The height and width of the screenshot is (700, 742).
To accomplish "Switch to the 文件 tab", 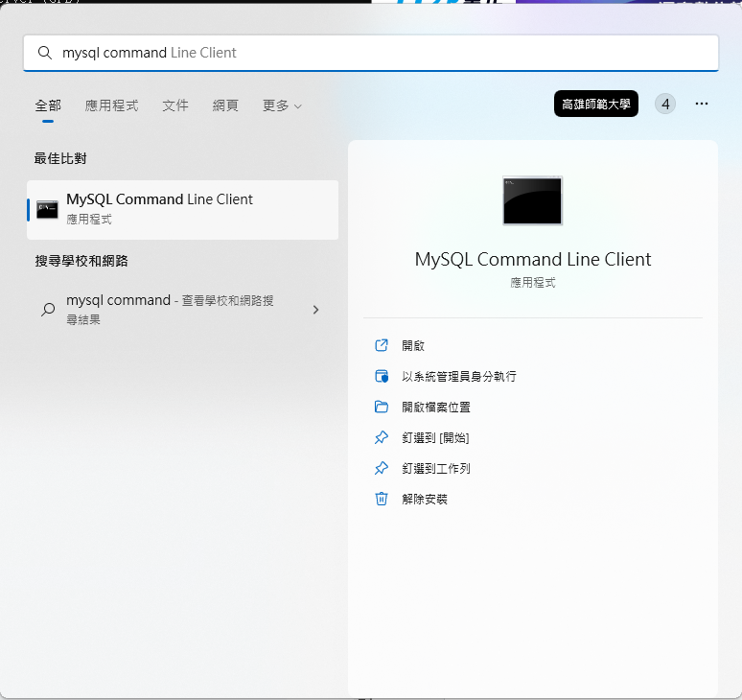I will [175, 105].
